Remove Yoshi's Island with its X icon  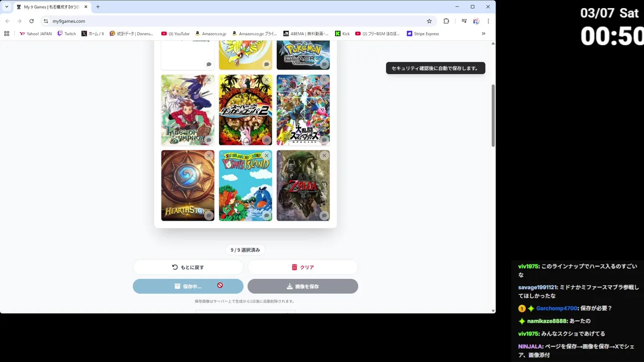pos(267,155)
